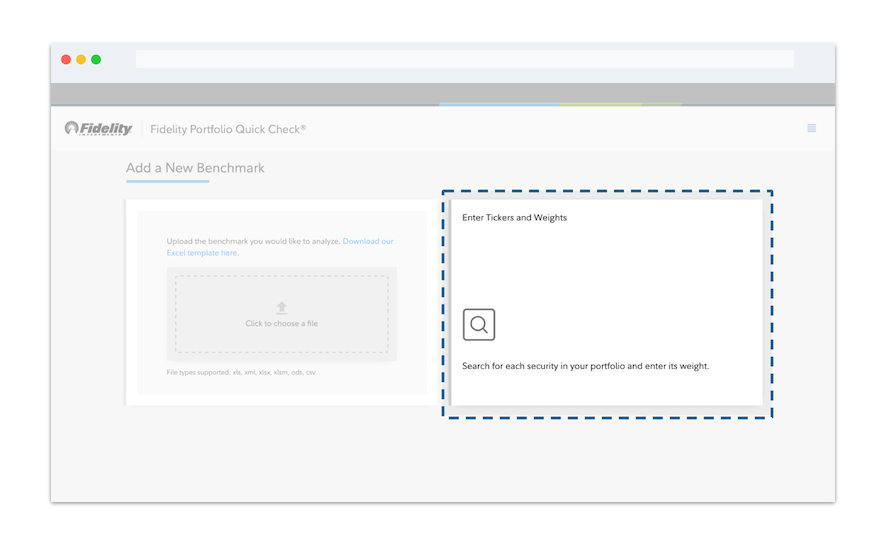Maximize the window using green button

tap(96, 60)
